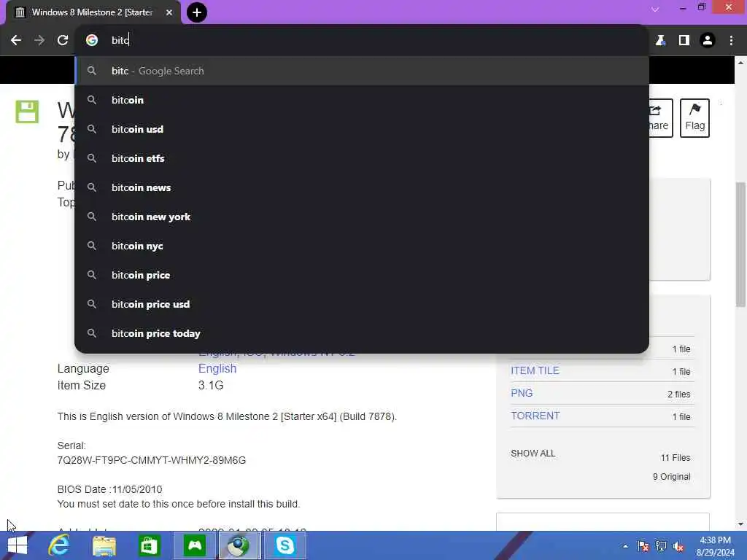Screen dimensions: 747x560
Task: Open the PNG download link
Action: point(522,393)
